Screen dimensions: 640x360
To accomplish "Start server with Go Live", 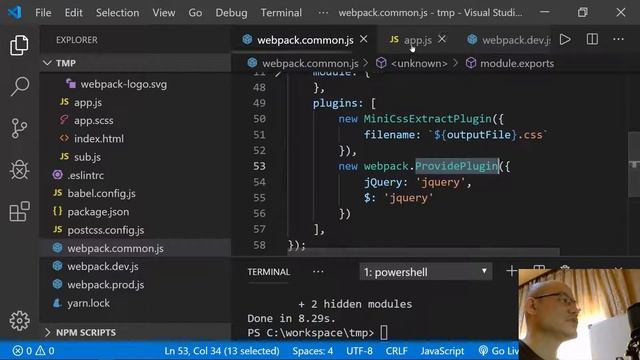I will click(498, 351).
